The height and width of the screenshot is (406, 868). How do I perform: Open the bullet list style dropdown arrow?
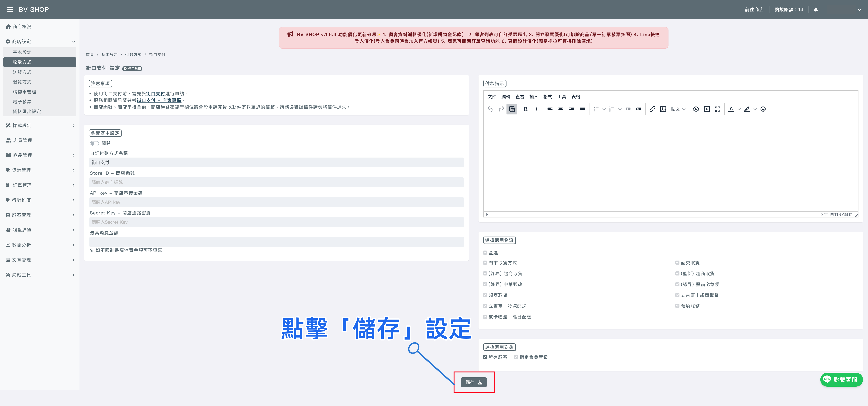point(604,109)
